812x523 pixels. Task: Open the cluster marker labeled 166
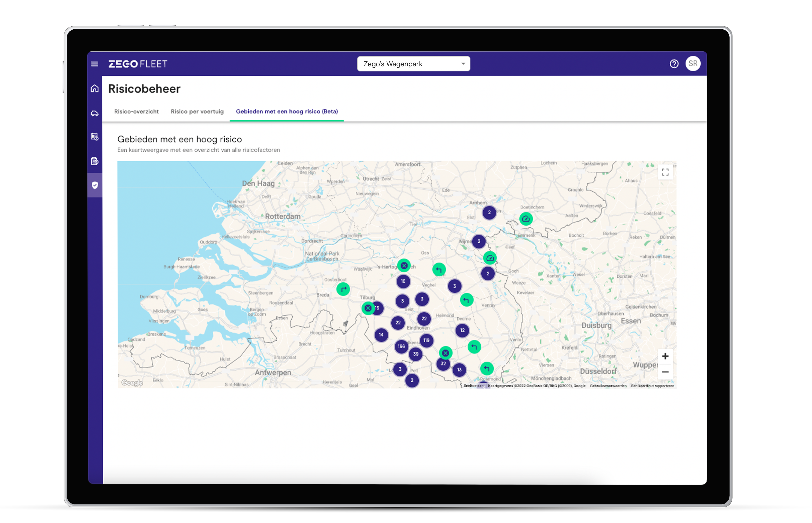pyautogui.click(x=401, y=346)
